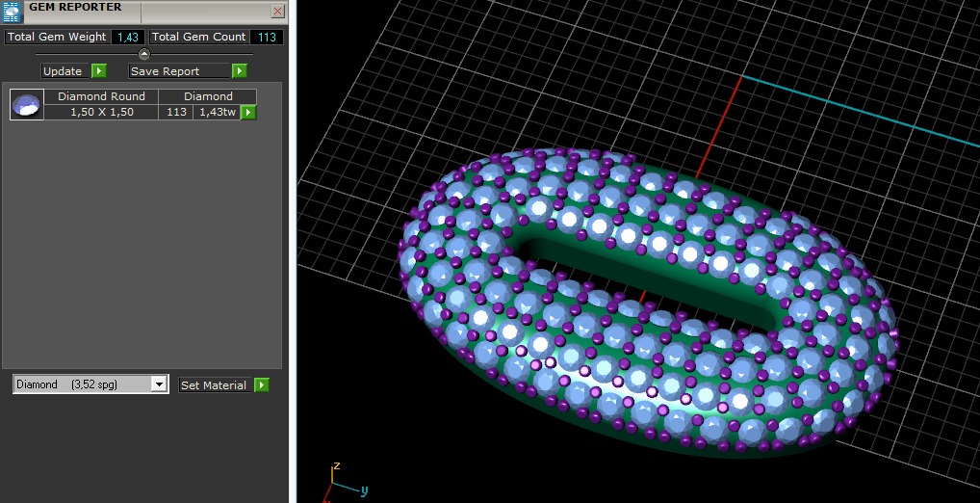Click the Total Gem Weight value 1,43
The width and height of the screenshot is (980, 503).
pos(128,37)
